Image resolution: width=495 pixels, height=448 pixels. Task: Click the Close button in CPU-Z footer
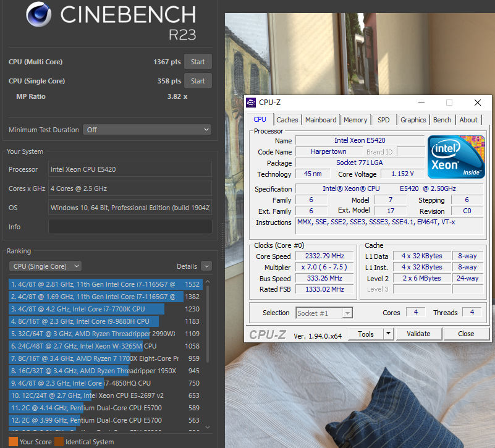(467, 334)
